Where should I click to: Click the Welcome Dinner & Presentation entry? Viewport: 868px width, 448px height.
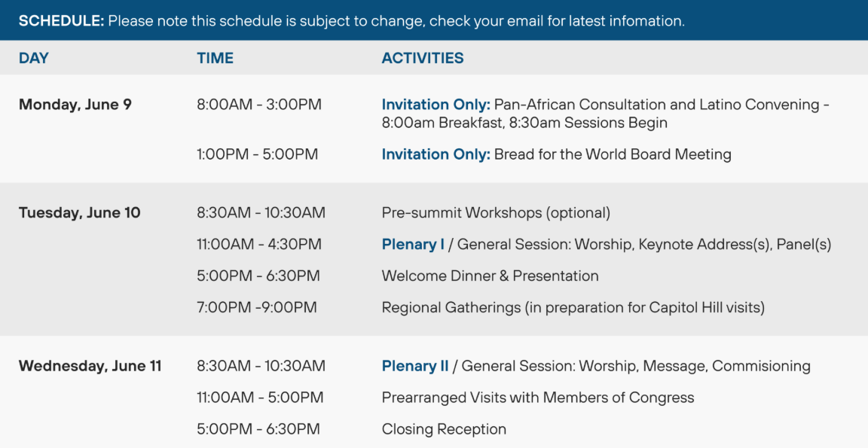click(x=490, y=276)
